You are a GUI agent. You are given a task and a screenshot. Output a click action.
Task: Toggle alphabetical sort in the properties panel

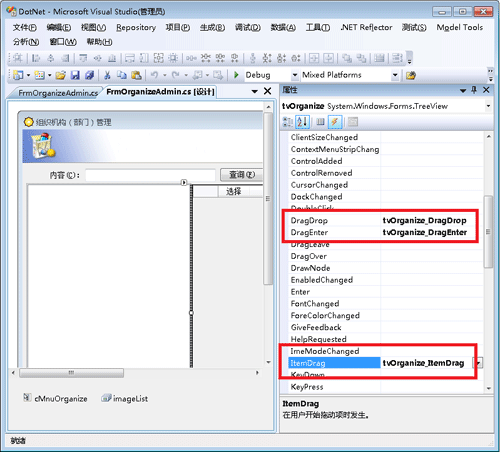(303, 122)
